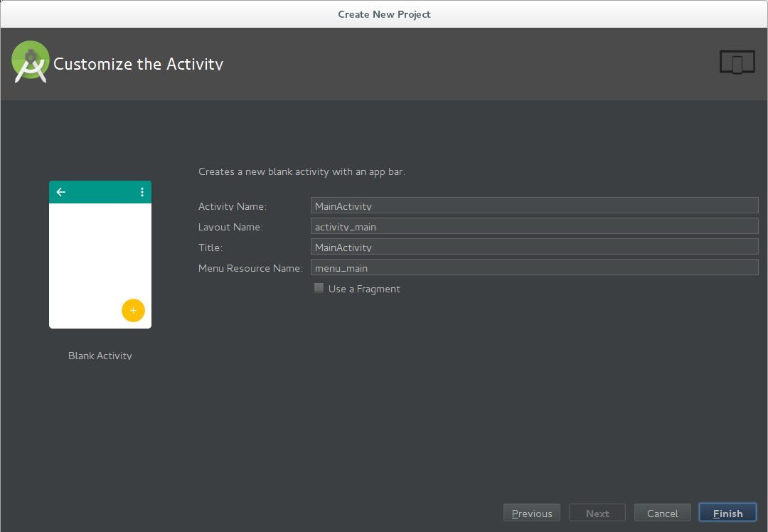The width and height of the screenshot is (768, 532).
Task: Click the 'Use a Fragment' label text
Action: pos(364,289)
